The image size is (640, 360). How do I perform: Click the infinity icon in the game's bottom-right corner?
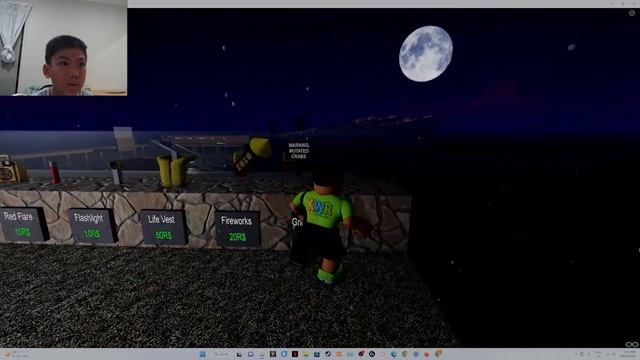click(631, 344)
